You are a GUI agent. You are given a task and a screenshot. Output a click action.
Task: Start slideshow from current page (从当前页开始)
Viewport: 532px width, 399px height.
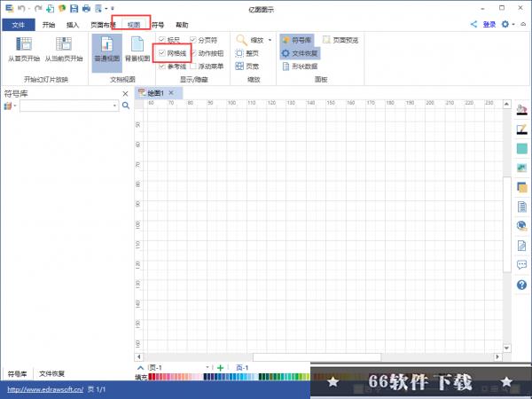pos(64,50)
